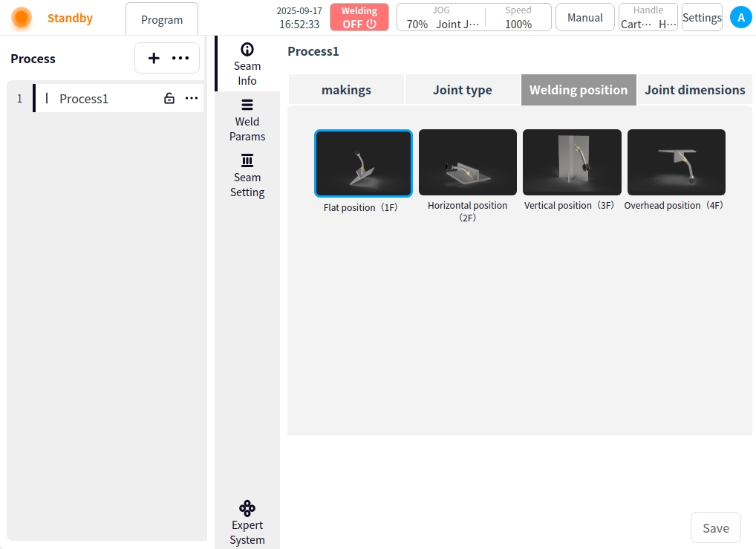Expand the Handle coordinate selector
The height and width of the screenshot is (549, 756).
648,17
